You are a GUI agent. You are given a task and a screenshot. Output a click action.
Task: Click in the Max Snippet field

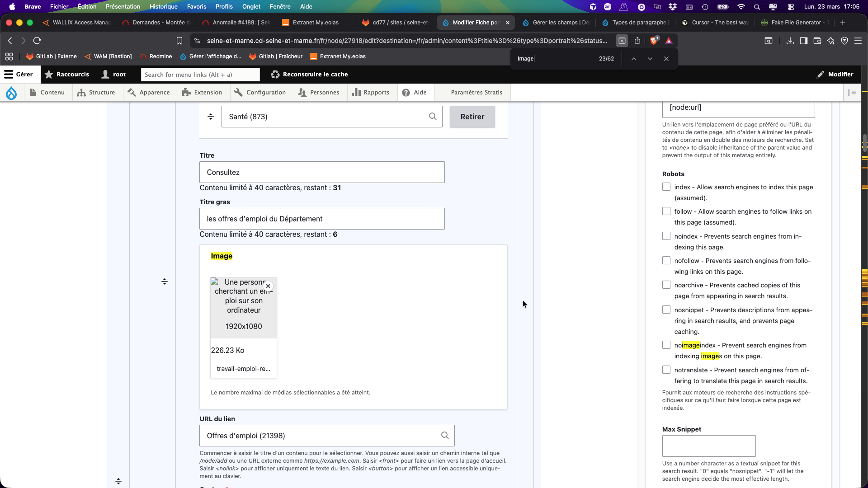coord(708,446)
